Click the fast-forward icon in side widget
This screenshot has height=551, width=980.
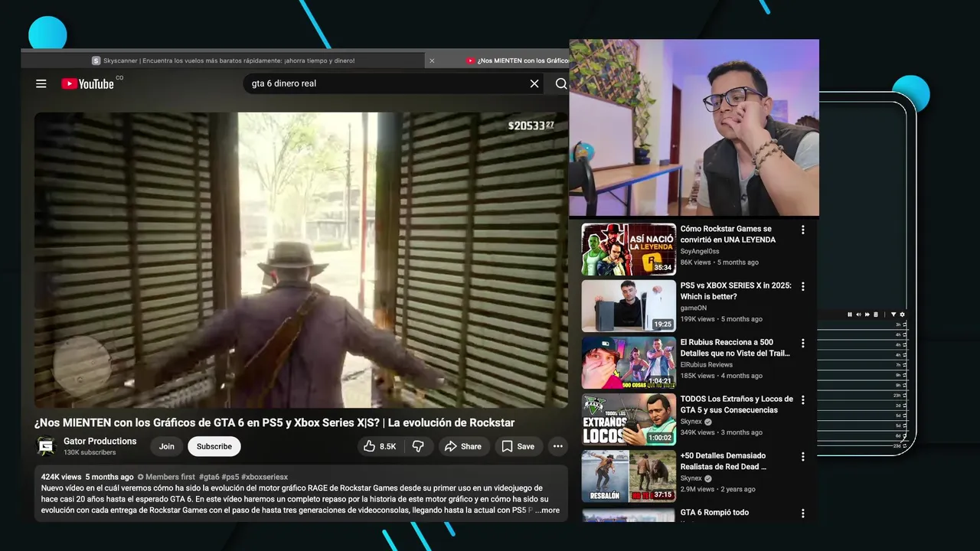[867, 315]
